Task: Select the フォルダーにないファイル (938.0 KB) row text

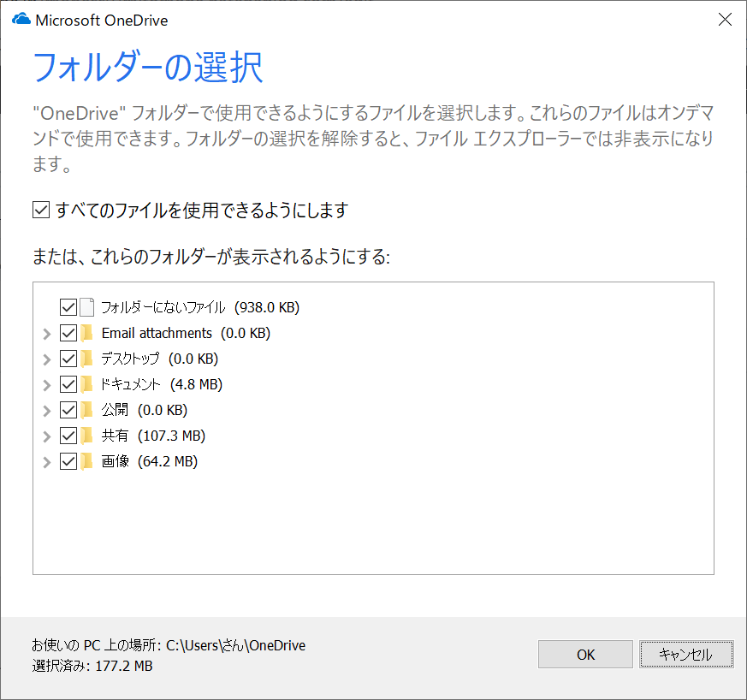Action: coord(200,307)
